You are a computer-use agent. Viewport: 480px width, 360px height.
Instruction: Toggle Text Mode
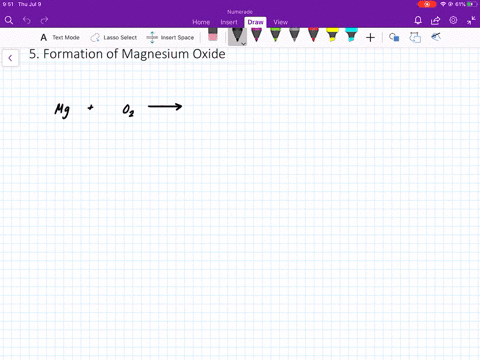(60, 38)
